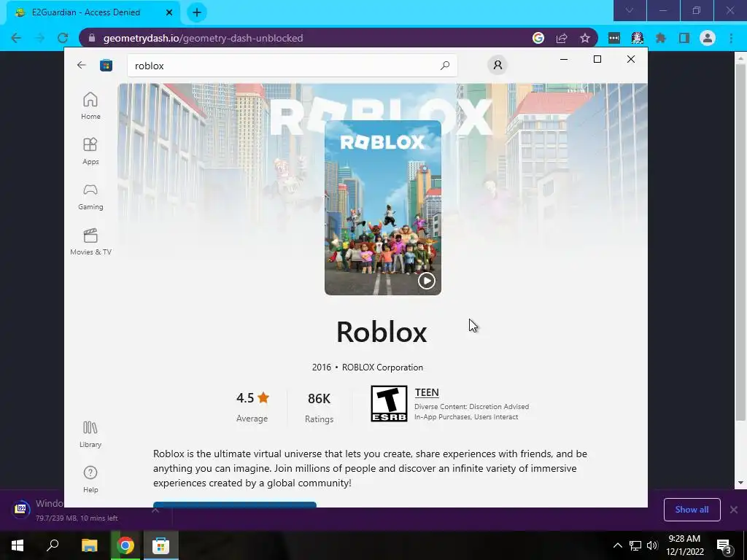The width and height of the screenshot is (747, 560).
Task: Click Microsoft Store taskbar icon
Action: tap(160, 545)
